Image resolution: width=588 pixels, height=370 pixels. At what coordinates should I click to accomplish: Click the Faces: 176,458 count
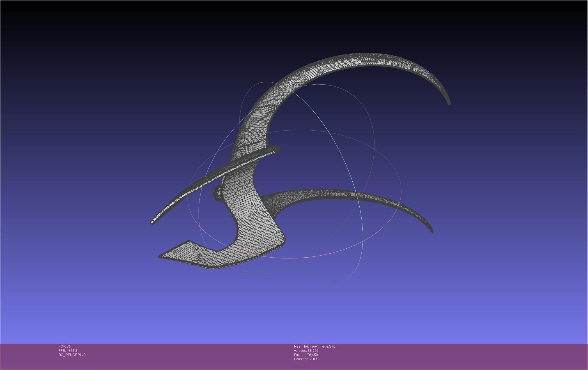tap(306, 355)
